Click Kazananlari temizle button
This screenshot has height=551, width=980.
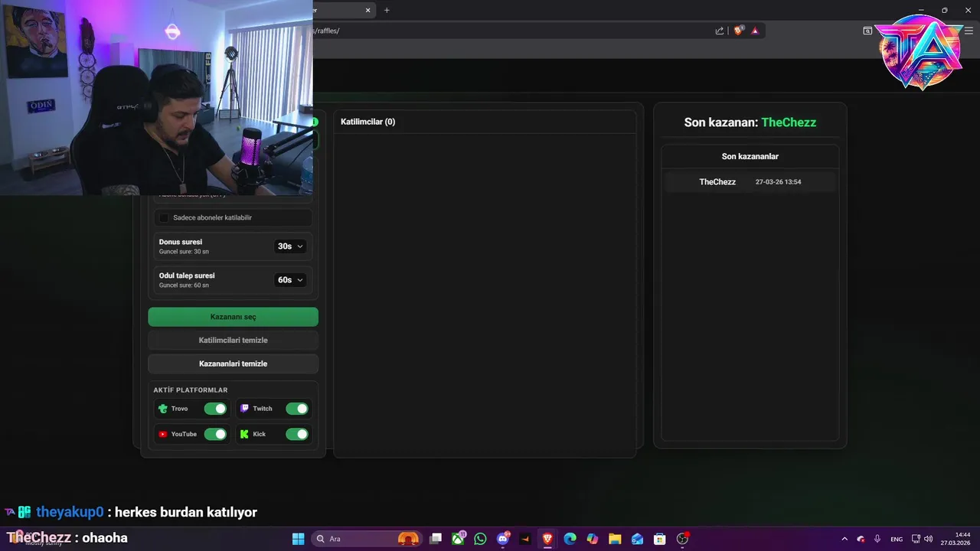[233, 364]
